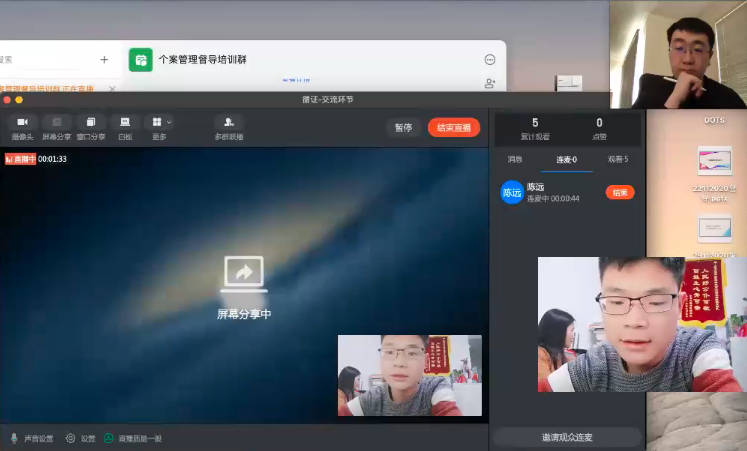Select the screen share (屏幕分享) icon
The height and width of the screenshot is (451, 747).
[57, 122]
